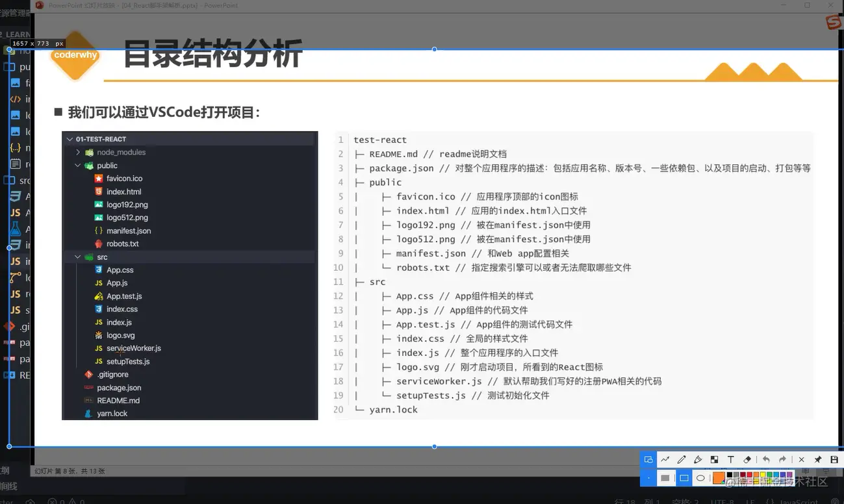
Task: Click the 'robots.txt' code line on the slide
Action: point(513,268)
